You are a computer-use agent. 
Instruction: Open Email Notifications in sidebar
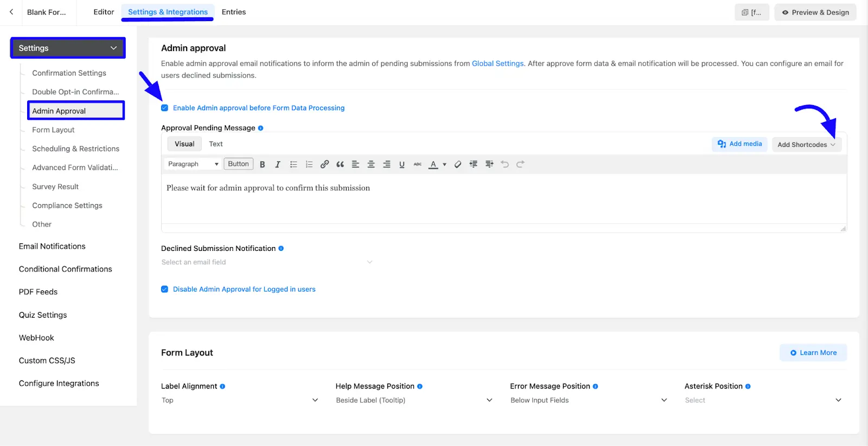click(x=52, y=247)
